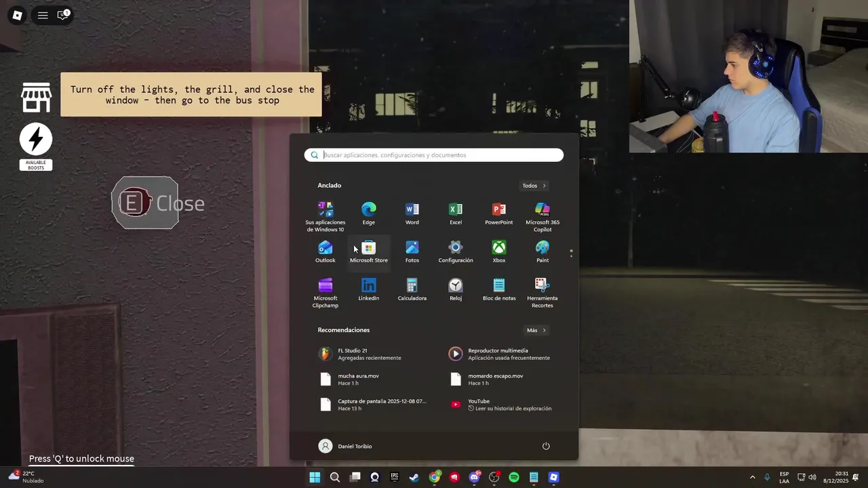Image resolution: width=868 pixels, height=488 pixels.
Task: Open Task View on taskbar
Action: pyautogui.click(x=355, y=477)
